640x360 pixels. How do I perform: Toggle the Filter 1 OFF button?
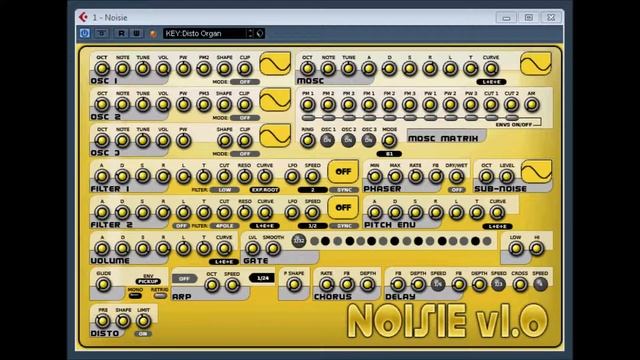[x=343, y=171]
